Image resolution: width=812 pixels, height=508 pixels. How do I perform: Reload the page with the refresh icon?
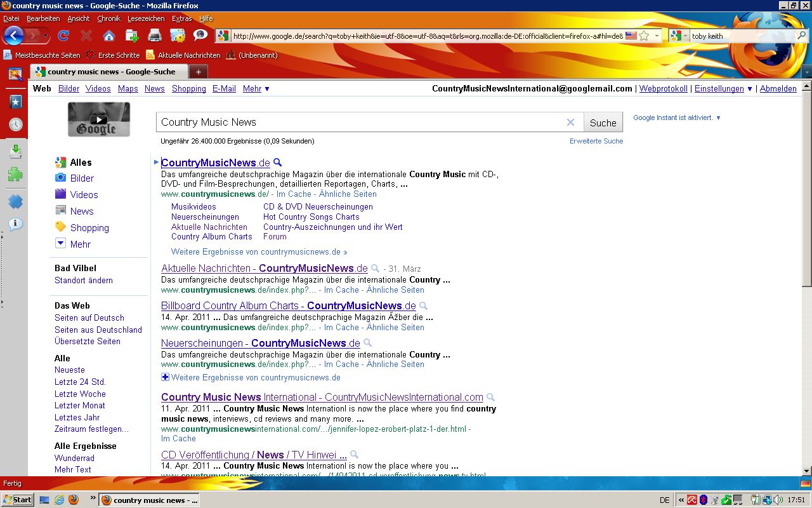click(63, 36)
